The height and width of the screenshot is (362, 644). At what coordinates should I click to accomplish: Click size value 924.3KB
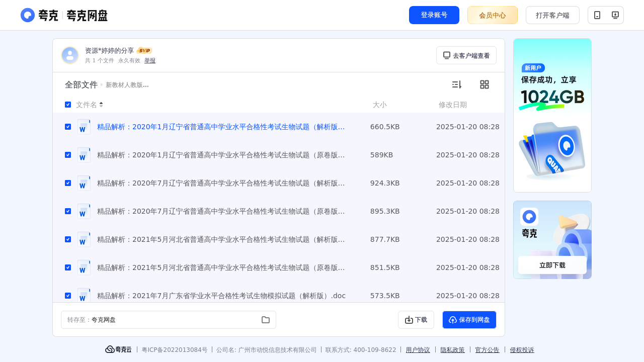[385, 183]
